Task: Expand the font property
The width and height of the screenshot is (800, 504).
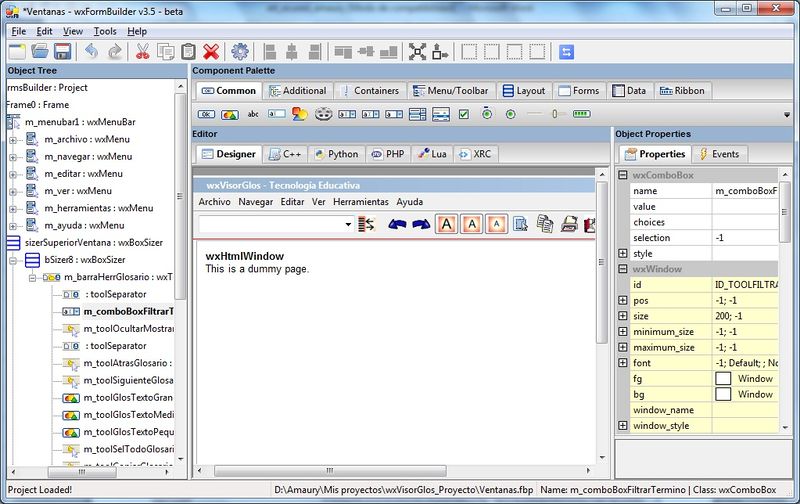Action: (622, 363)
